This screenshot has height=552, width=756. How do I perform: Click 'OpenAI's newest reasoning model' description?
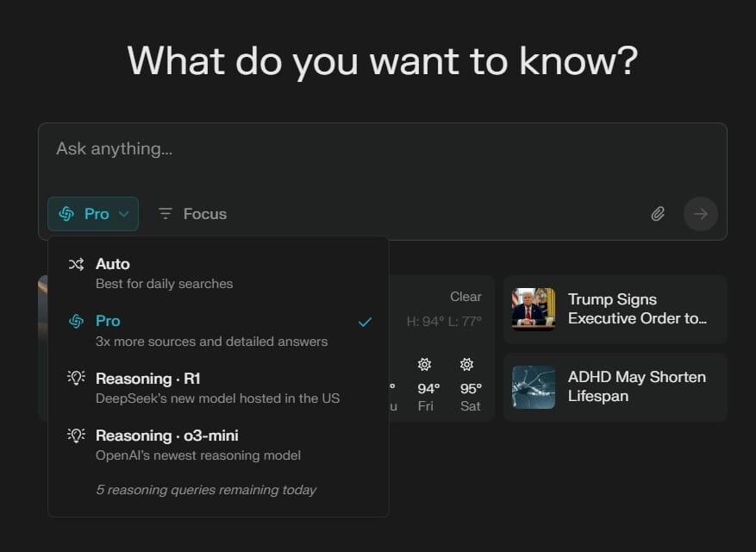[x=198, y=455]
